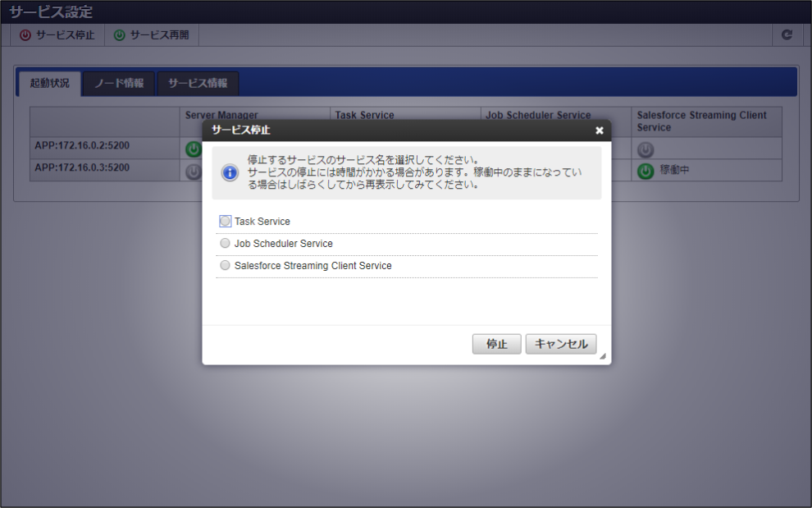Click the APP:172.16.0.2:5200 row label
The width and height of the screenshot is (812, 508).
82,145
